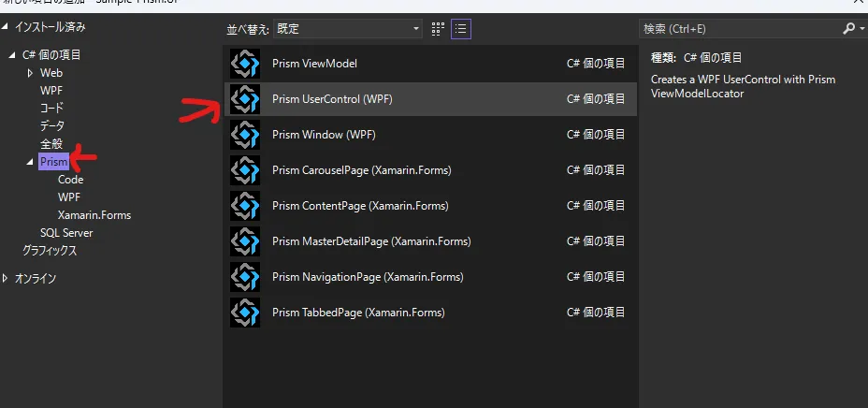Select WPF under C# 個の項目
868x408 pixels.
coord(51,90)
